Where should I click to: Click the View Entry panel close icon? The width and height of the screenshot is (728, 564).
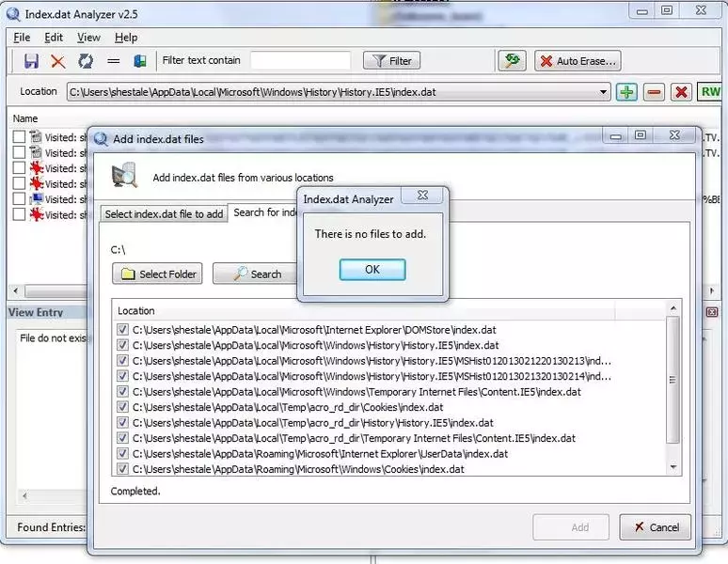pos(712,312)
